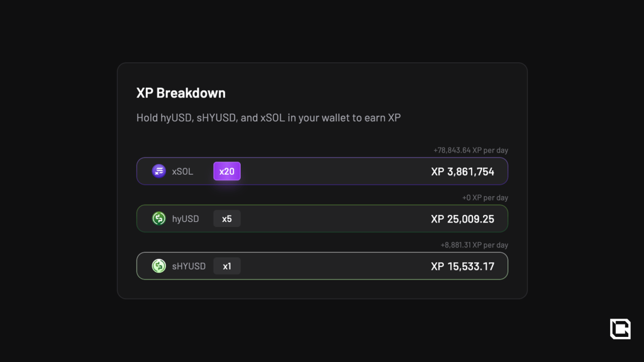Click the XP 25,009.25 amount

point(463,219)
